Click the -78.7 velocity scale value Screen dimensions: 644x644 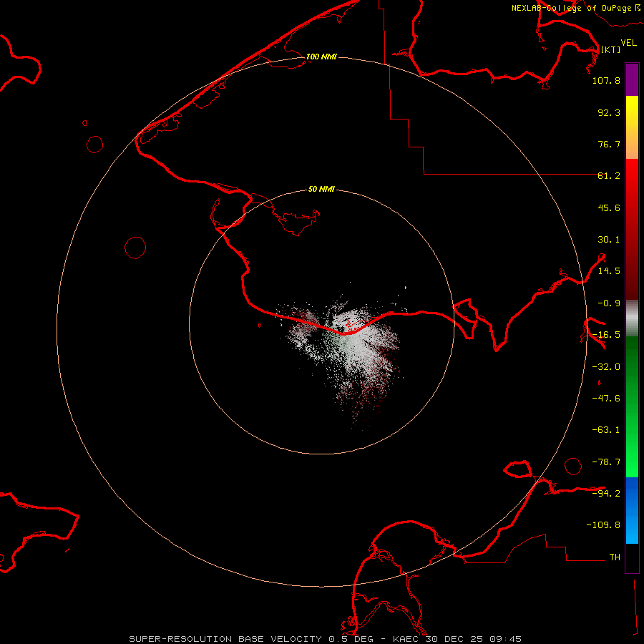click(606, 462)
